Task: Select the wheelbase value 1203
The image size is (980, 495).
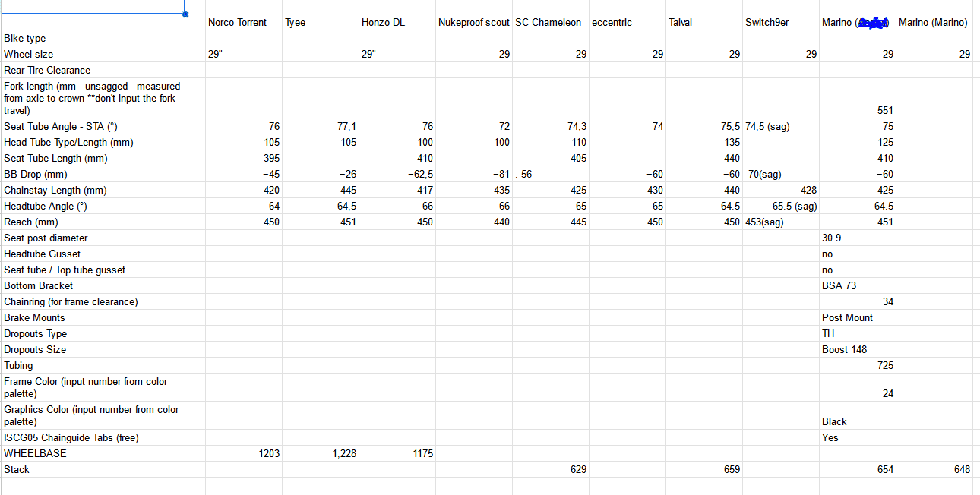Action: [x=244, y=454]
